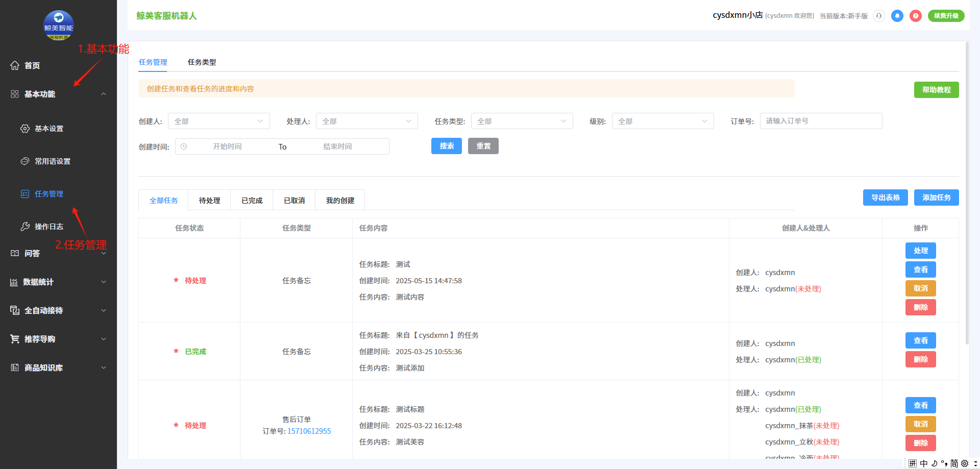Open the 创建人 dropdown

pyautogui.click(x=218, y=121)
